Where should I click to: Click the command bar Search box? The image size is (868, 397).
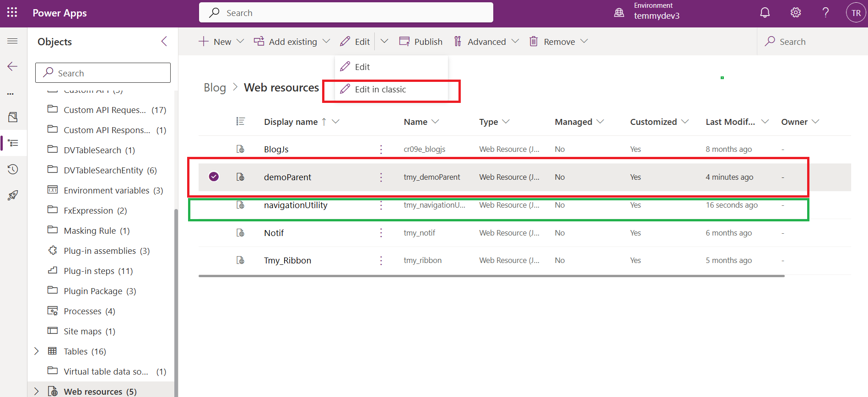click(x=812, y=42)
